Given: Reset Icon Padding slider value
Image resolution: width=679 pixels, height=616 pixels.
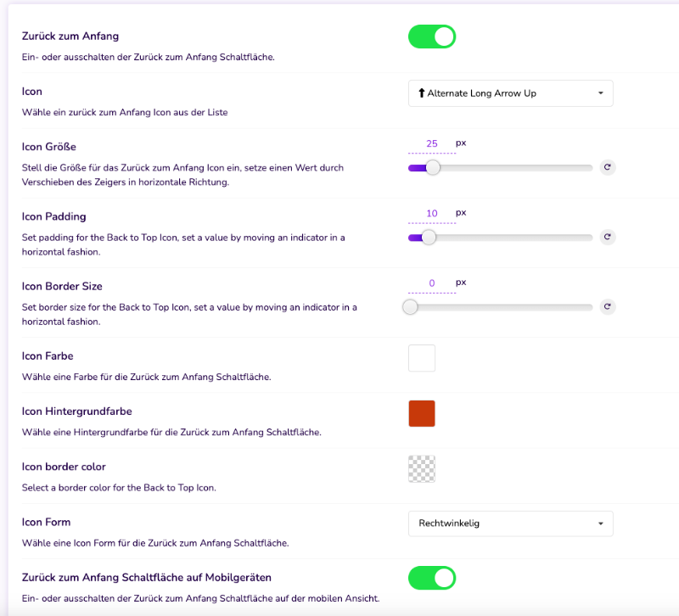Looking at the screenshot, I should [608, 237].
